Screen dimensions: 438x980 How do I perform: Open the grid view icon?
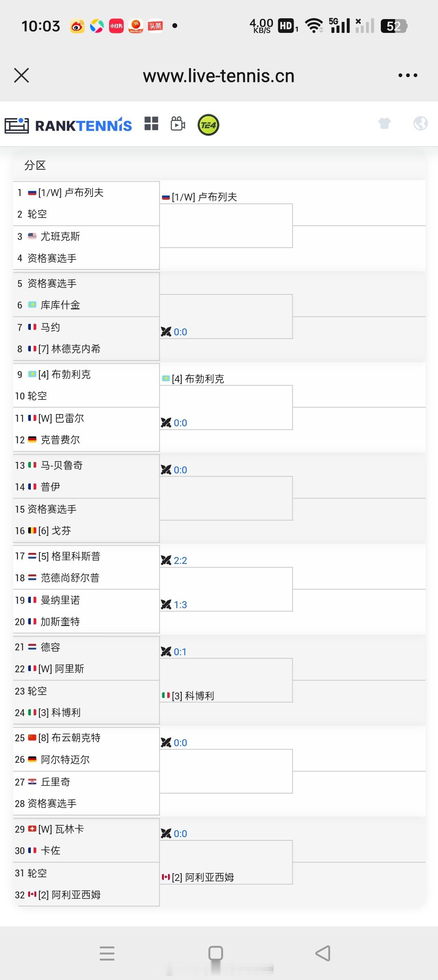pyautogui.click(x=151, y=124)
